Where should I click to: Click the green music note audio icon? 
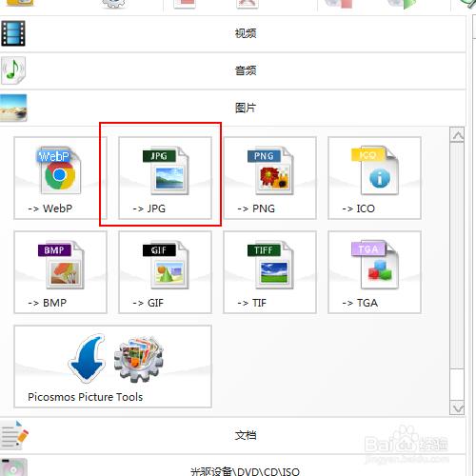[13, 70]
